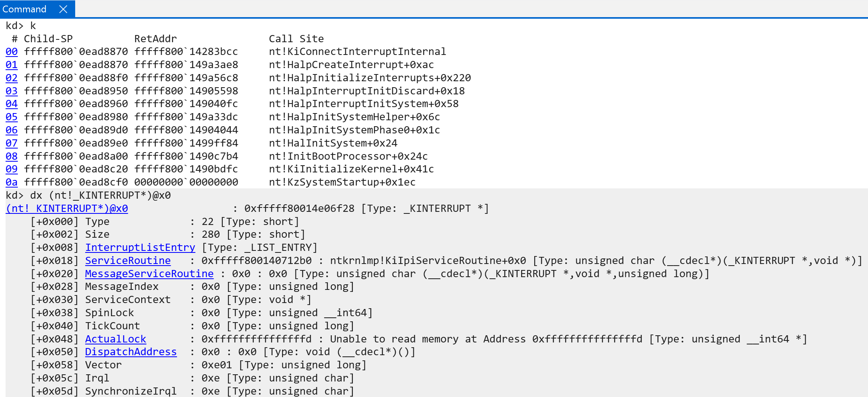Click the nt!KzSystemStartup+0x1ec call site text
The height and width of the screenshot is (397, 868).
(342, 182)
